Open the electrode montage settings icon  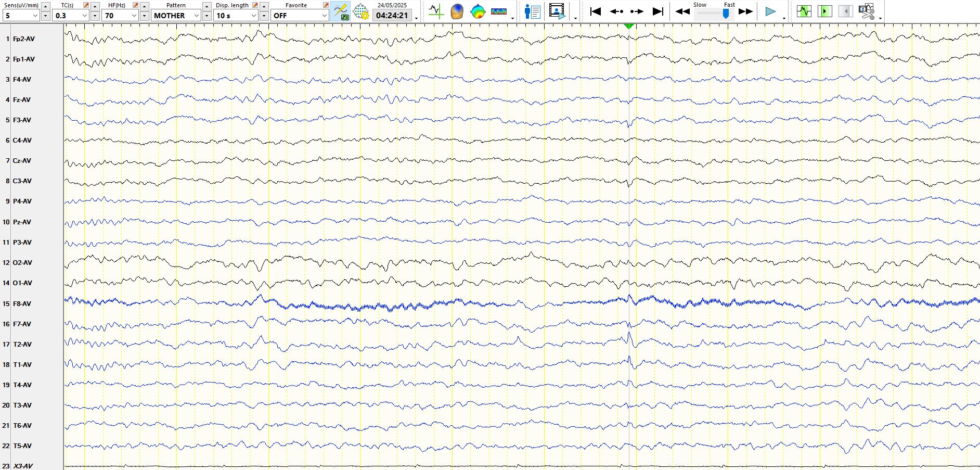(x=361, y=11)
